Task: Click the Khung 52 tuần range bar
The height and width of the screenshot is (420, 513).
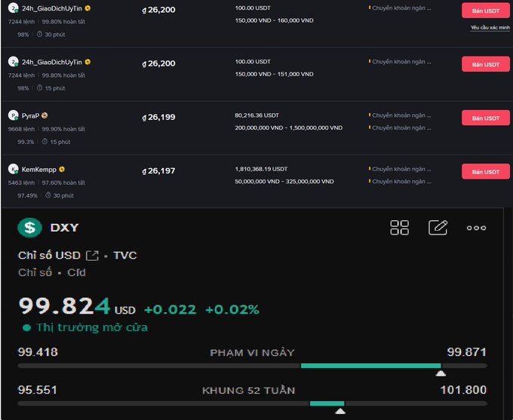Action: 252,403
